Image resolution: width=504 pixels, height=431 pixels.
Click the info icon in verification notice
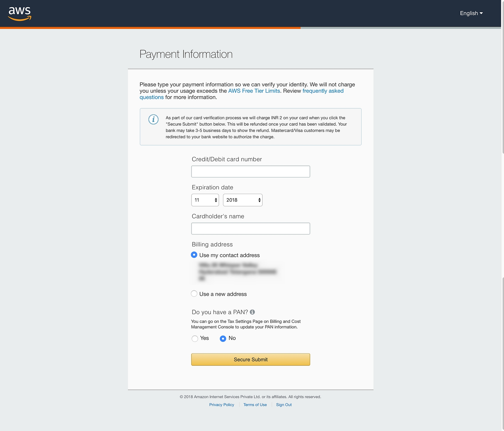(x=153, y=119)
